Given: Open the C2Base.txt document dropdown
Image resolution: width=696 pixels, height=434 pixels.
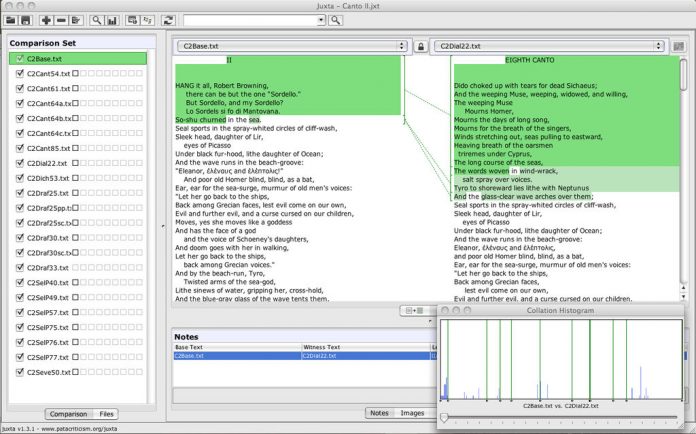Looking at the screenshot, I should pyautogui.click(x=292, y=46).
